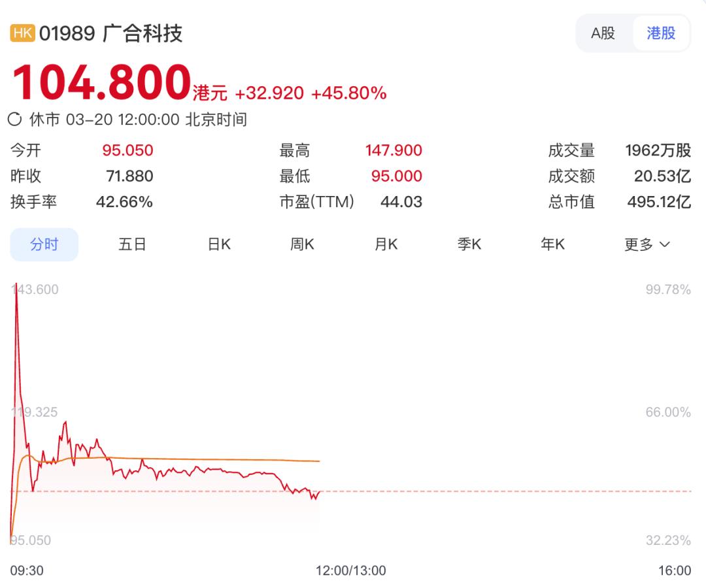Screen dimensions: 706x588
Task: Open the 五日 chart tab
Action: (x=132, y=244)
